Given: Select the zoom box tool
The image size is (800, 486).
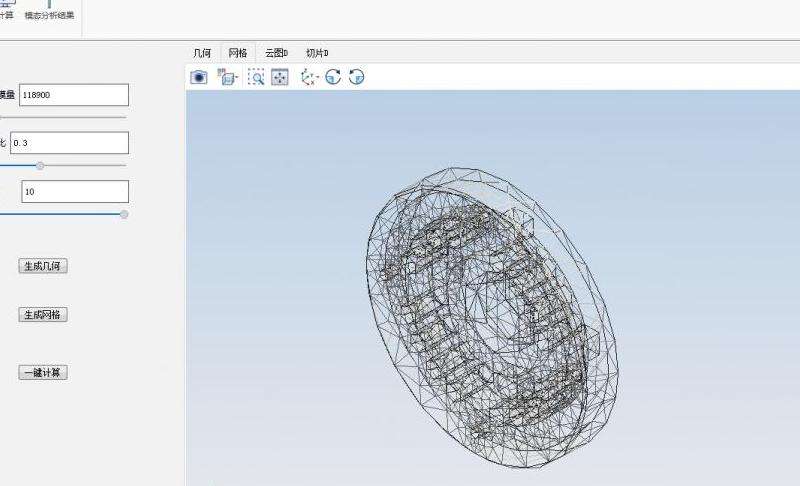Looking at the screenshot, I should click(x=256, y=77).
